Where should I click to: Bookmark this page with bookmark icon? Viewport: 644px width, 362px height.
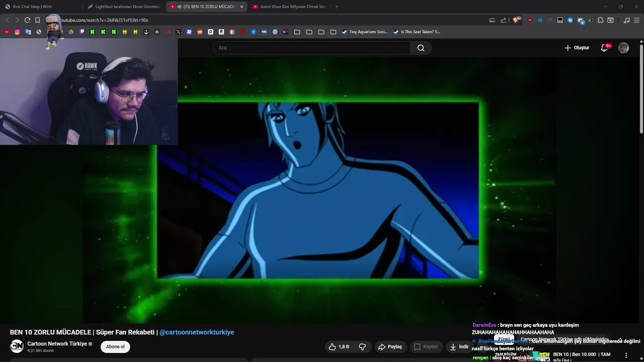click(37, 20)
